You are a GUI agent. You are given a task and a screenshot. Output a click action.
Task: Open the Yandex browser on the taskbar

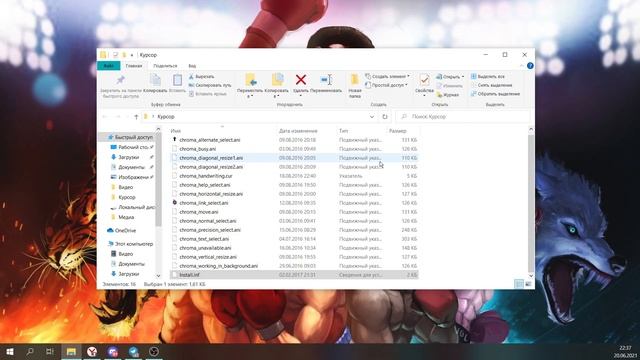pos(92,351)
